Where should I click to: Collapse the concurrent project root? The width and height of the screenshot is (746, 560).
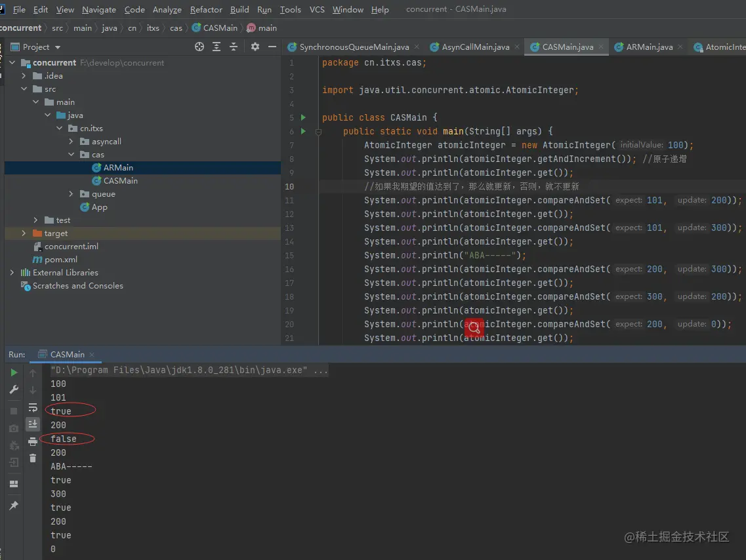pyautogui.click(x=12, y=62)
